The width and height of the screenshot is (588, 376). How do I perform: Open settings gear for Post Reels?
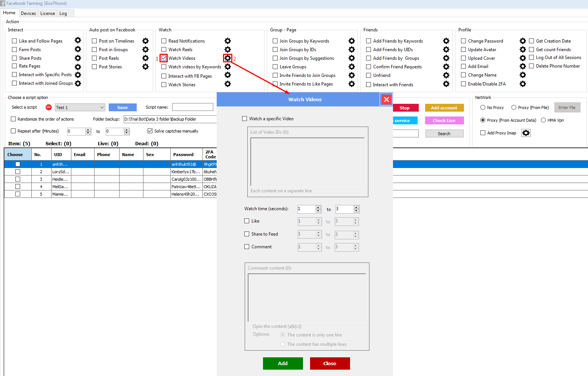pos(145,58)
